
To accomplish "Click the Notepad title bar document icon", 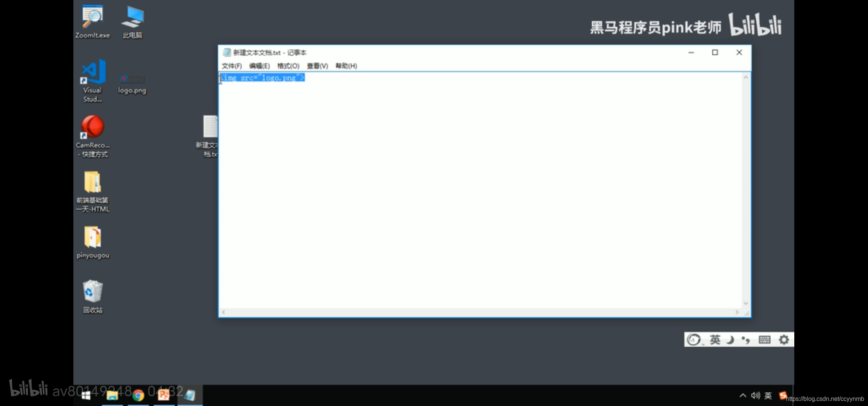I will click(x=227, y=52).
